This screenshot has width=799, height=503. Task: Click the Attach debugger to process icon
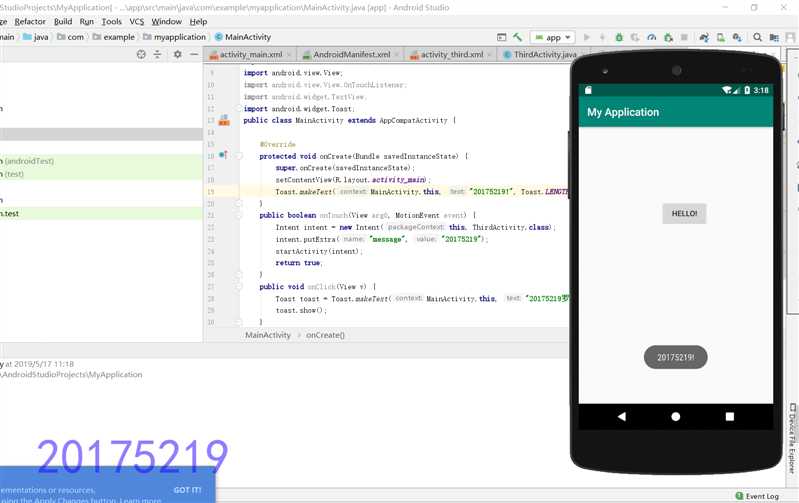click(668, 37)
